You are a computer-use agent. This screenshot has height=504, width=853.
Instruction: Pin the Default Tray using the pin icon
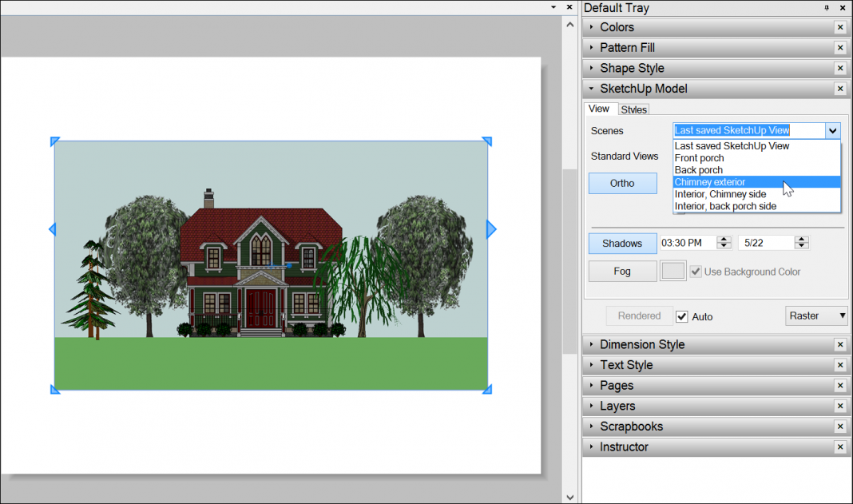coord(828,8)
